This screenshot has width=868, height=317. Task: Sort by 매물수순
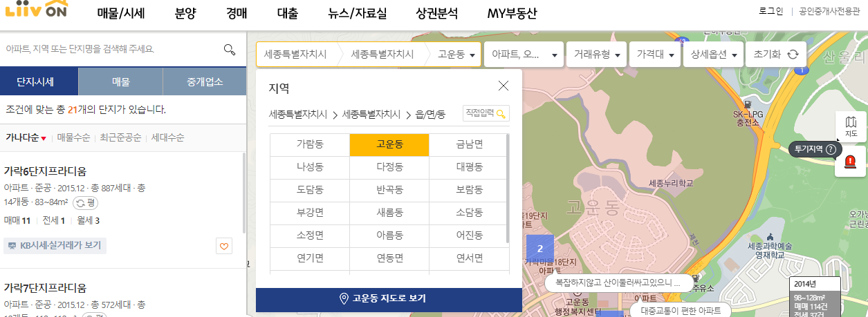point(74,137)
